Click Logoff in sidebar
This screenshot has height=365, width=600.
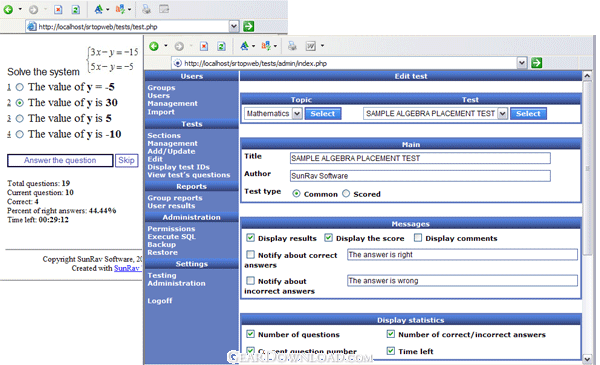pyautogui.click(x=160, y=301)
